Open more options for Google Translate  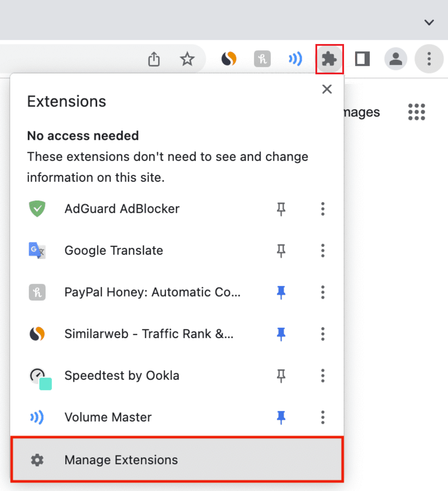(323, 250)
